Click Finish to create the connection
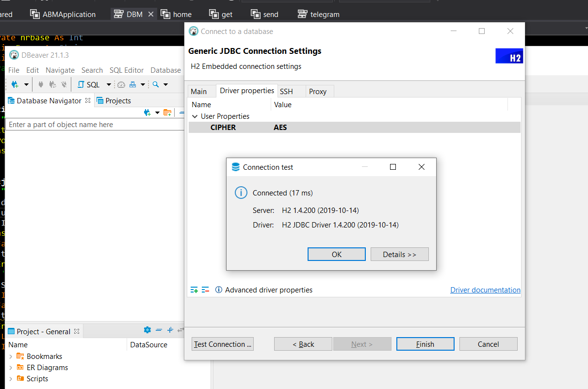 click(x=425, y=344)
